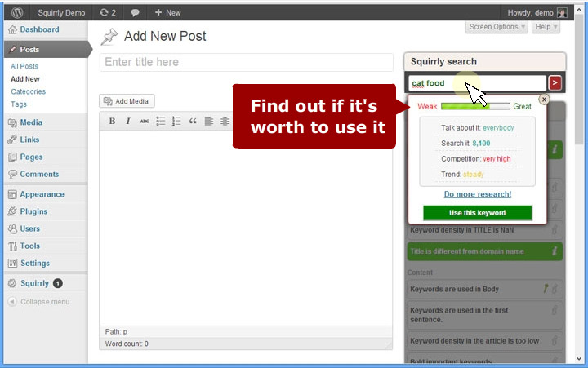Open comments bubble icon in admin bar
588x368 pixels.
point(135,13)
